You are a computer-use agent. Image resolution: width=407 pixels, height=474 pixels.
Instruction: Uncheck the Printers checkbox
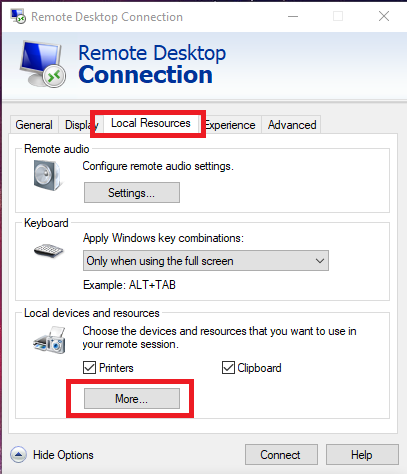pos(89,368)
